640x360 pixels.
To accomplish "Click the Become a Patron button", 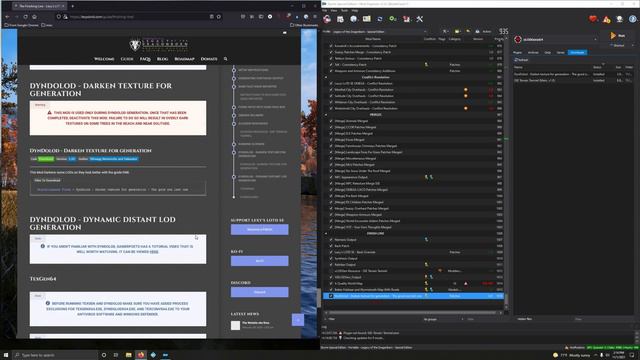I will [260, 229].
